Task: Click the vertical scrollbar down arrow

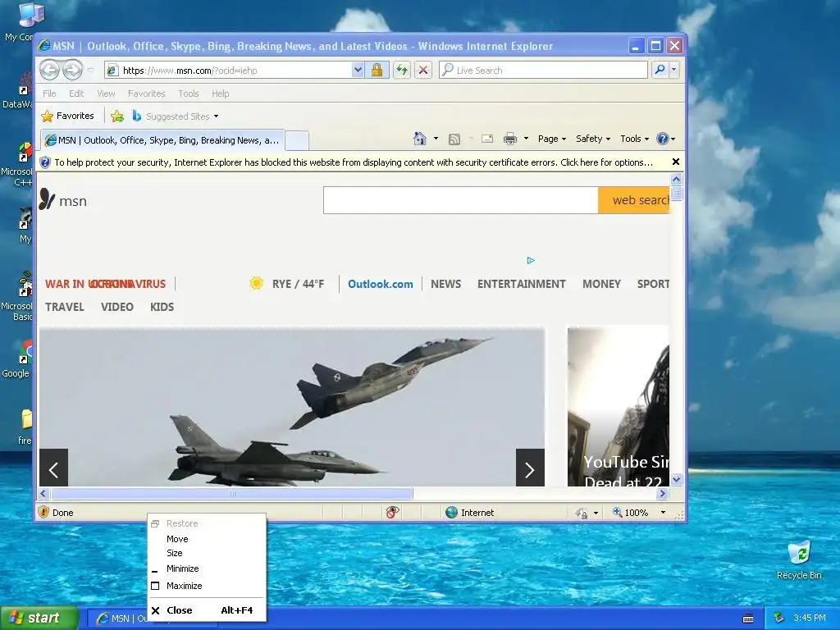Action: (x=676, y=480)
